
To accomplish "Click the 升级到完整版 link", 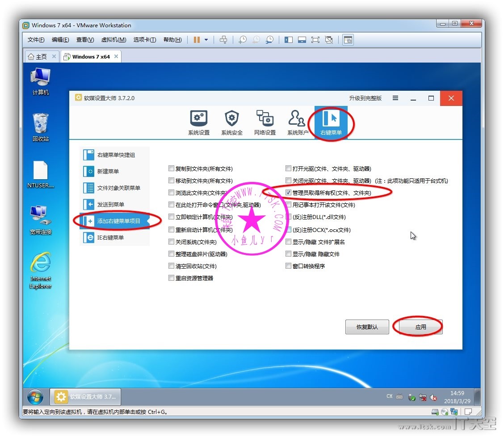I will click(x=365, y=98).
